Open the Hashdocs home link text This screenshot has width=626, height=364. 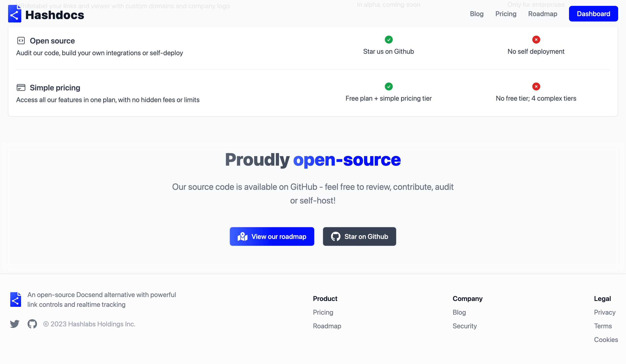pyautogui.click(x=55, y=15)
